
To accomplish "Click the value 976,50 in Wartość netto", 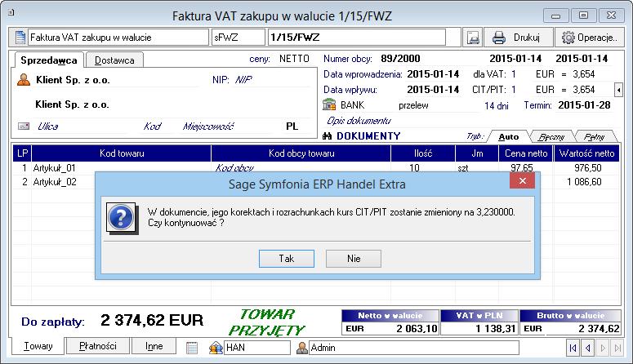I will [x=587, y=168].
